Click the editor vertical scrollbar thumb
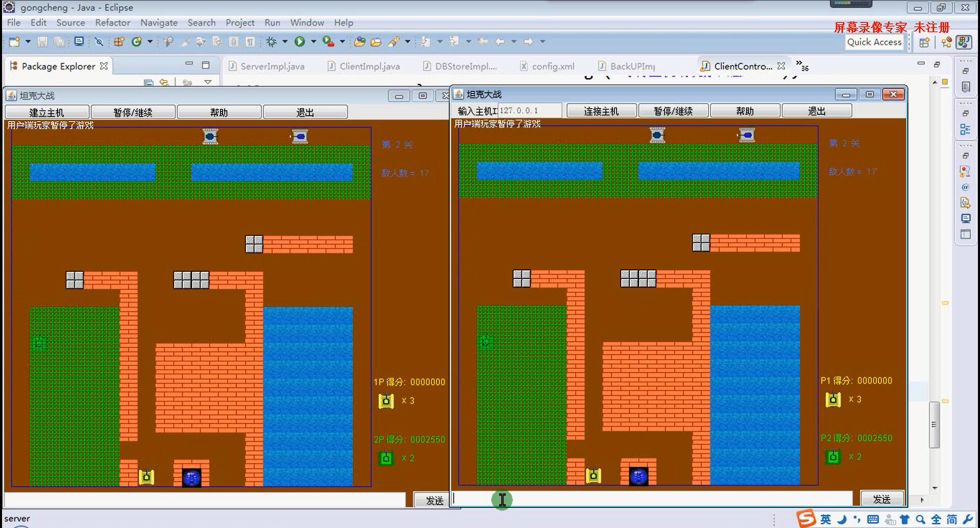980x528 pixels. (x=934, y=425)
